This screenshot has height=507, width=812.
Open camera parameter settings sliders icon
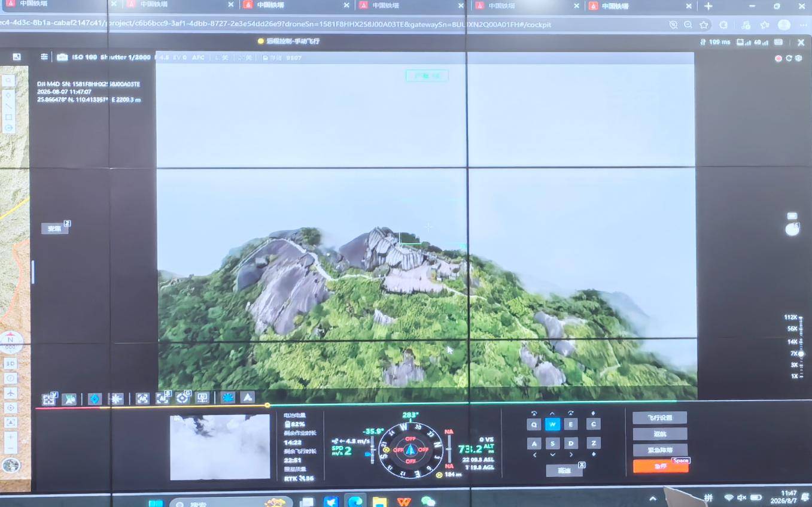tap(44, 57)
